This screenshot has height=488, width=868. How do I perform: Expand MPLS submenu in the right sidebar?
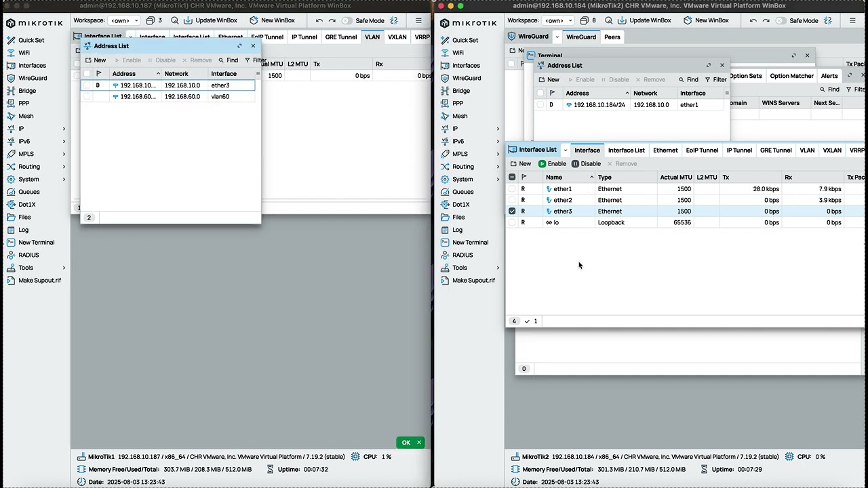click(x=498, y=154)
